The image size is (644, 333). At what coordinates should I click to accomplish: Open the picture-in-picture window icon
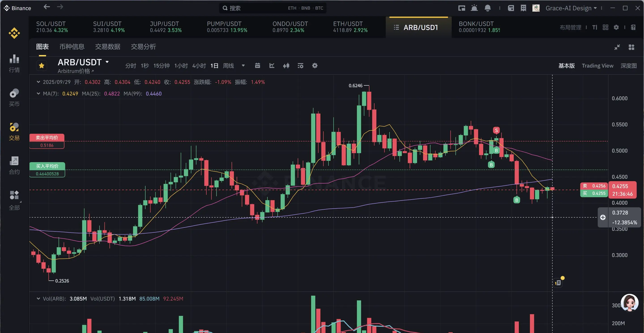[462, 8]
